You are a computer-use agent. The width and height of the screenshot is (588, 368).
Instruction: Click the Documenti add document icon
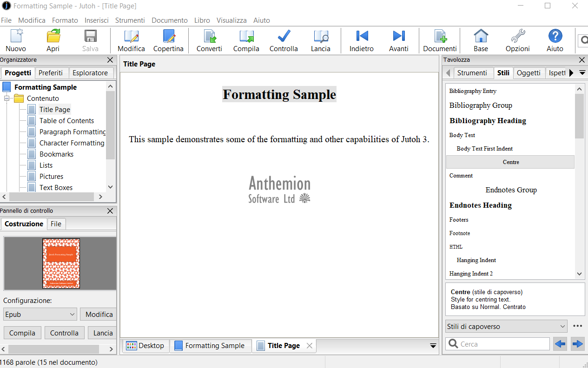pos(440,37)
